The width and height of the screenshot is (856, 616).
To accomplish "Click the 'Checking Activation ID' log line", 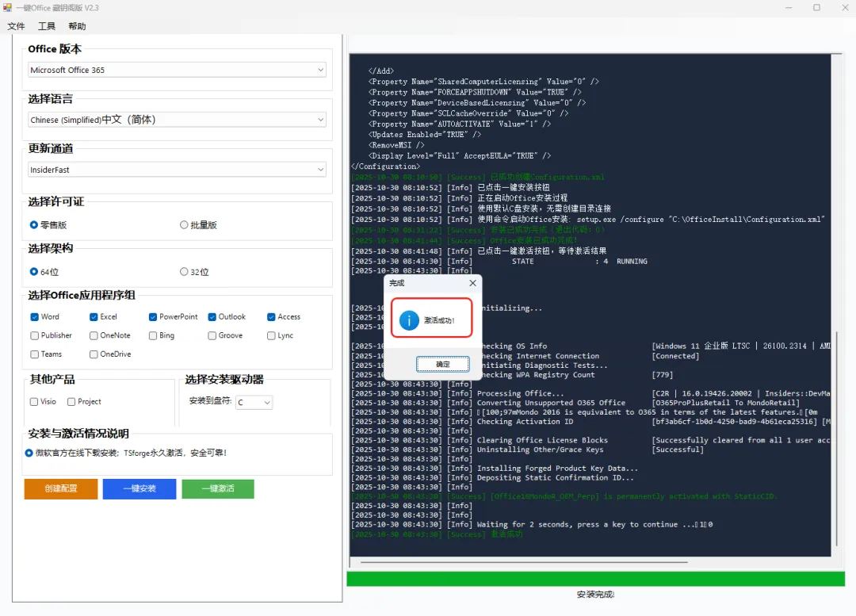I will pyautogui.click(x=525, y=422).
